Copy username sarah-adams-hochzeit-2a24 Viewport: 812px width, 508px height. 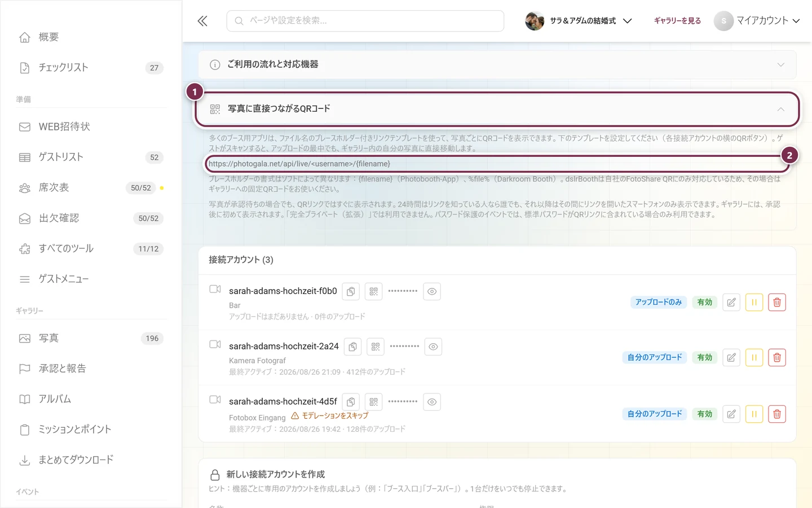[x=352, y=347]
